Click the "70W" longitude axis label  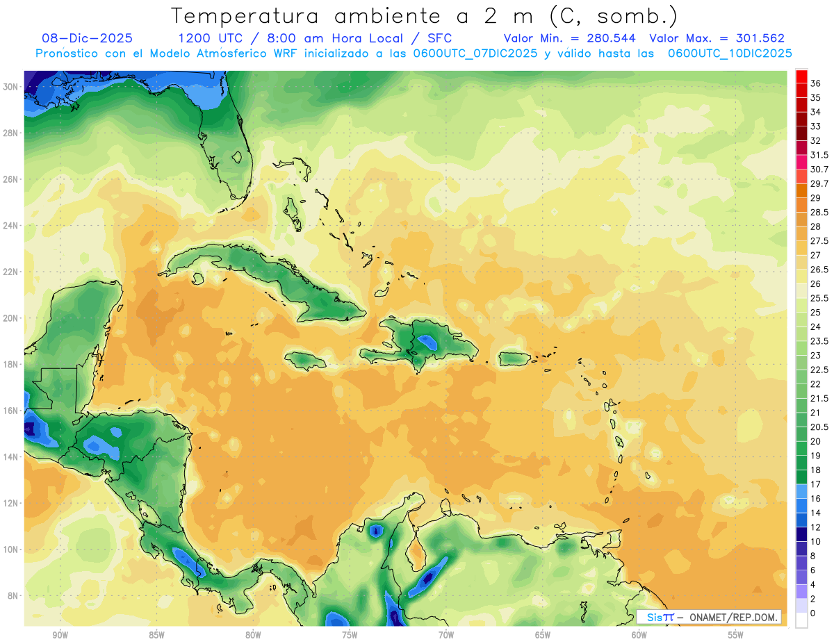click(446, 635)
